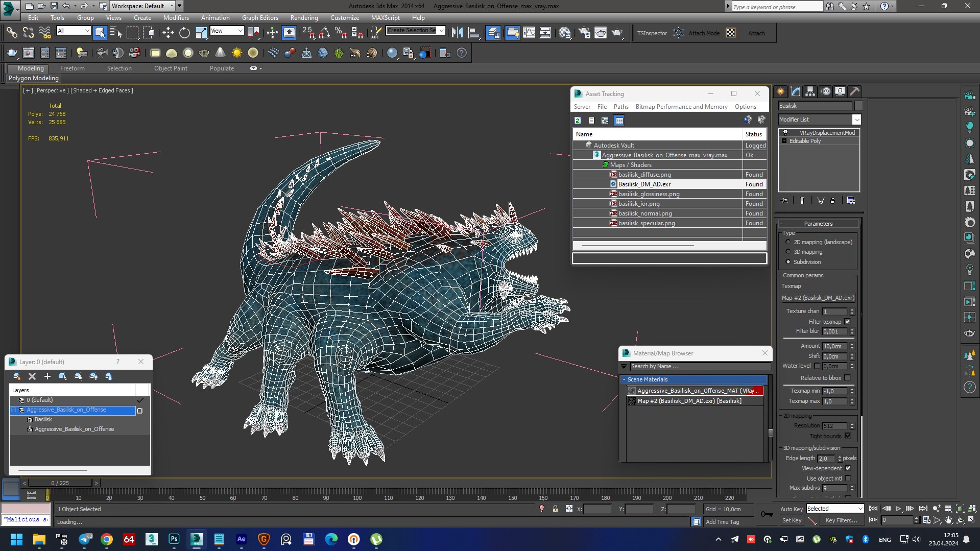The width and height of the screenshot is (980, 551).
Task: Switch to the Freeform ribbon tab
Action: (73, 68)
